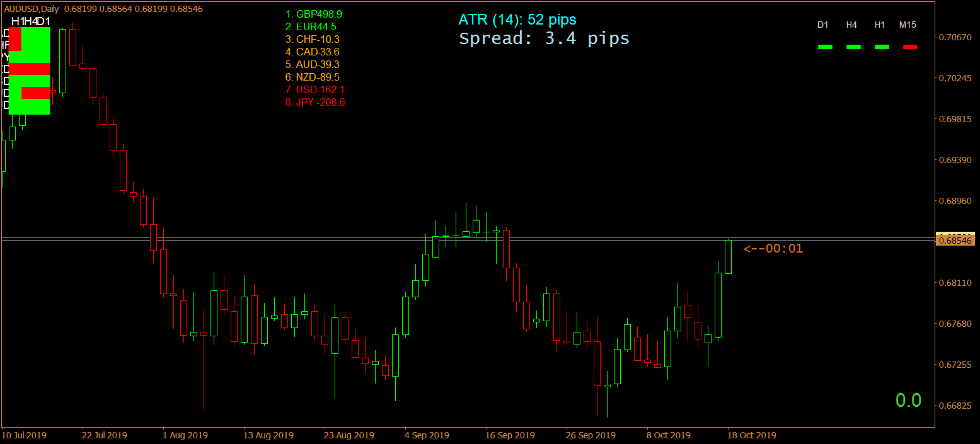Image resolution: width=980 pixels, height=444 pixels.
Task: Click the 0.67680 price axis label
Action: tap(955, 324)
